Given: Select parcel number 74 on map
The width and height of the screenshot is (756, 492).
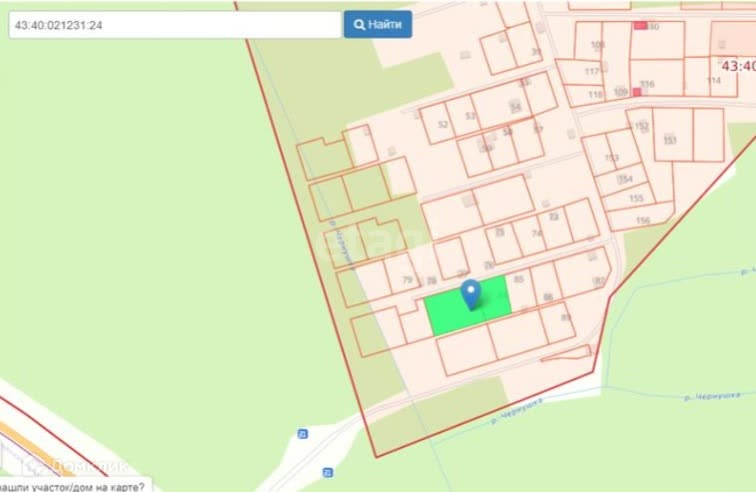Looking at the screenshot, I should 537,233.
